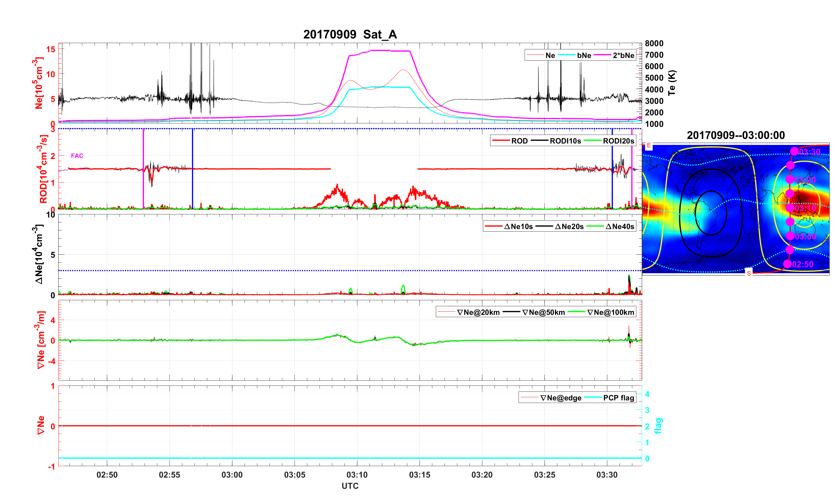Click the 03:30 magenta marker on map
The image size is (834, 504).
pyautogui.click(x=794, y=151)
